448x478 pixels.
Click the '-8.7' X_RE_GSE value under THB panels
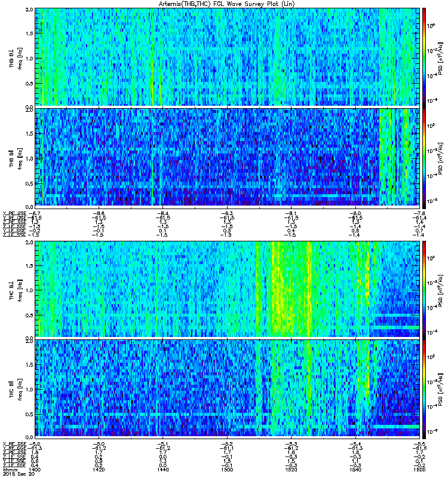(x=35, y=213)
